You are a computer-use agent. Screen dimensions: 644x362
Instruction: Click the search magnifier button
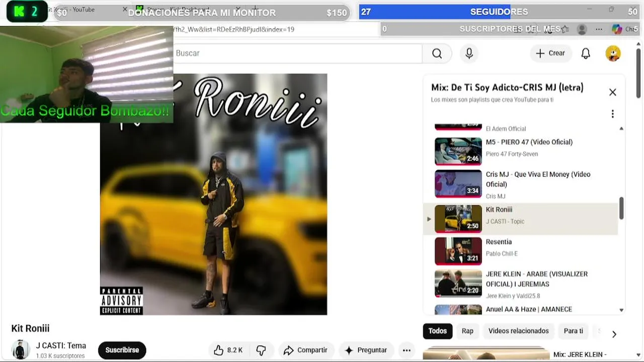click(x=437, y=53)
